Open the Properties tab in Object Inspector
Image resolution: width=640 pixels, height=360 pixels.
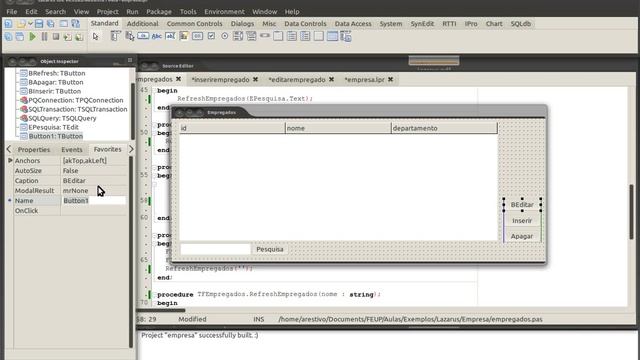34,149
